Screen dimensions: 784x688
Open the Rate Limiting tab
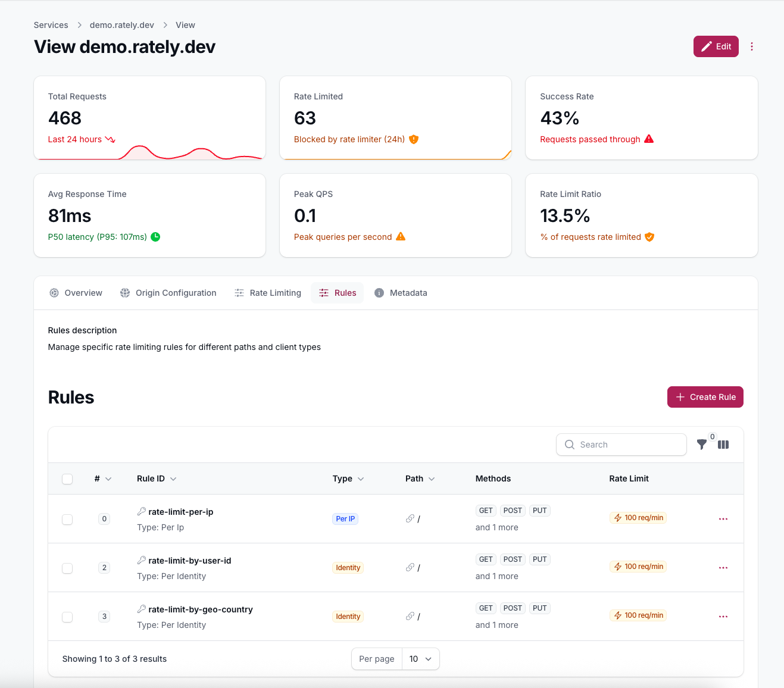pyautogui.click(x=268, y=293)
